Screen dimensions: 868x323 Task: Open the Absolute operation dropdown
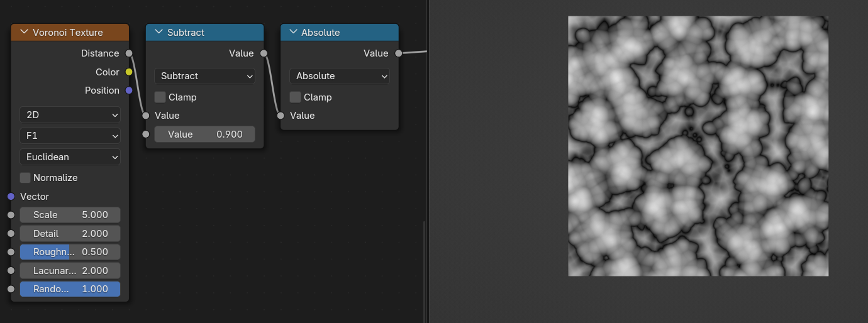[339, 76]
